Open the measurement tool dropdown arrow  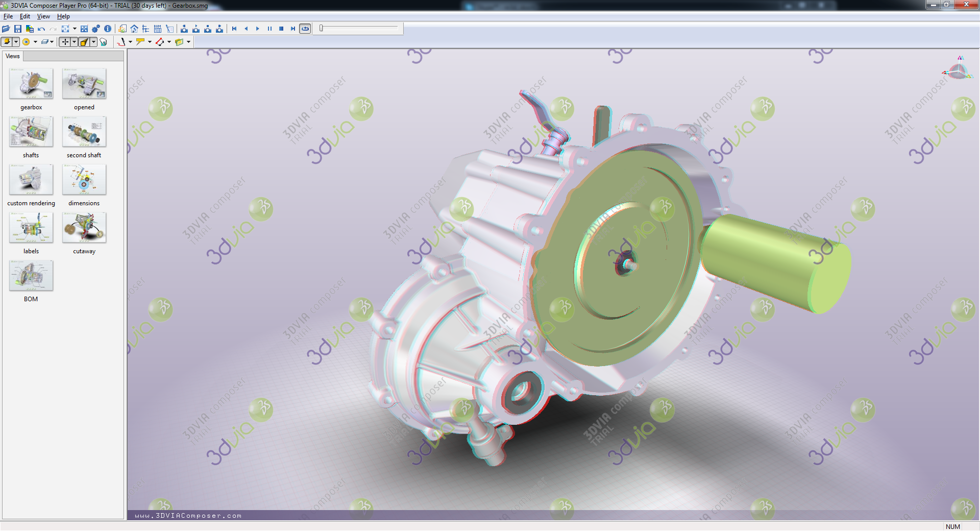[x=169, y=42]
